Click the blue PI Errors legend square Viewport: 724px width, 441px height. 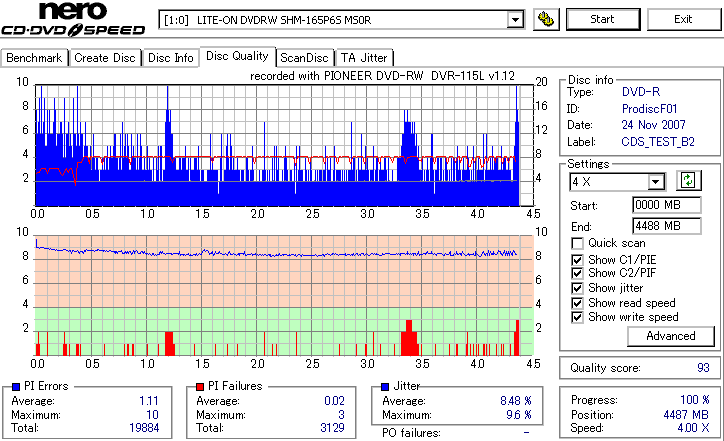[16, 387]
